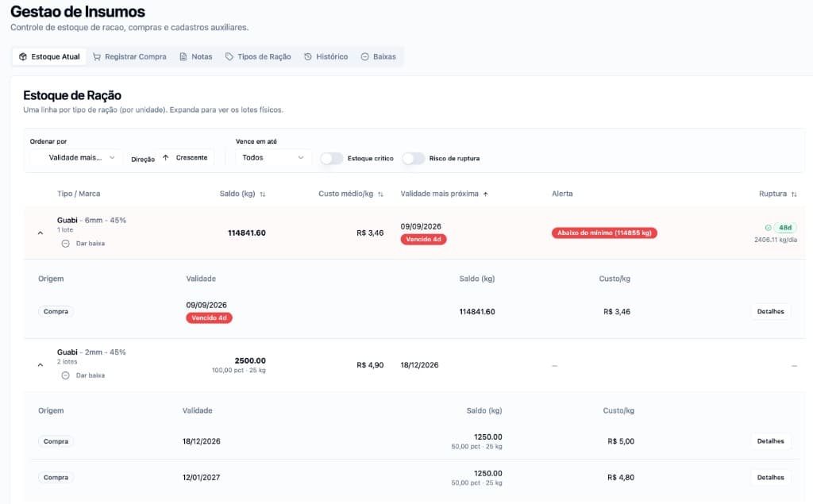Image resolution: width=813 pixels, height=504 pixels.
Task: Open Detalhes for the 18/12/2026 lot
Action: (770, 441)
